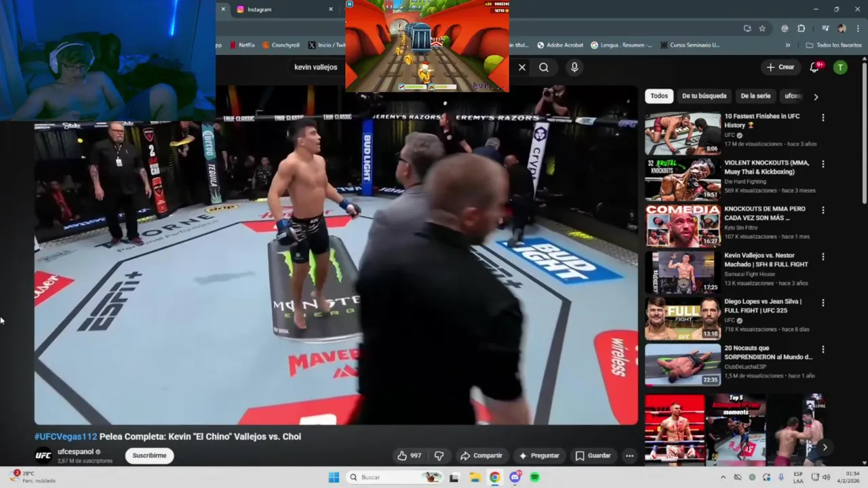The image size is (868, 488).
Task: Open options menu for 10 Fastest Finishes video
Action: point(823,117)
